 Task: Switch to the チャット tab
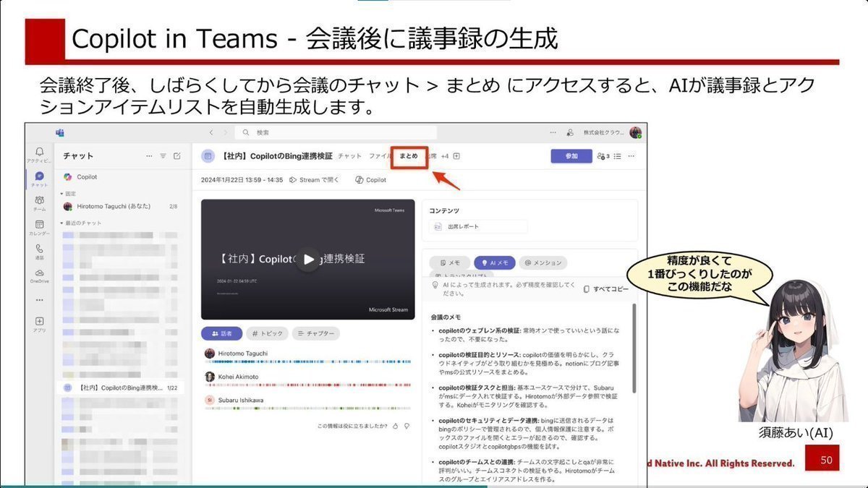point(349,155)
